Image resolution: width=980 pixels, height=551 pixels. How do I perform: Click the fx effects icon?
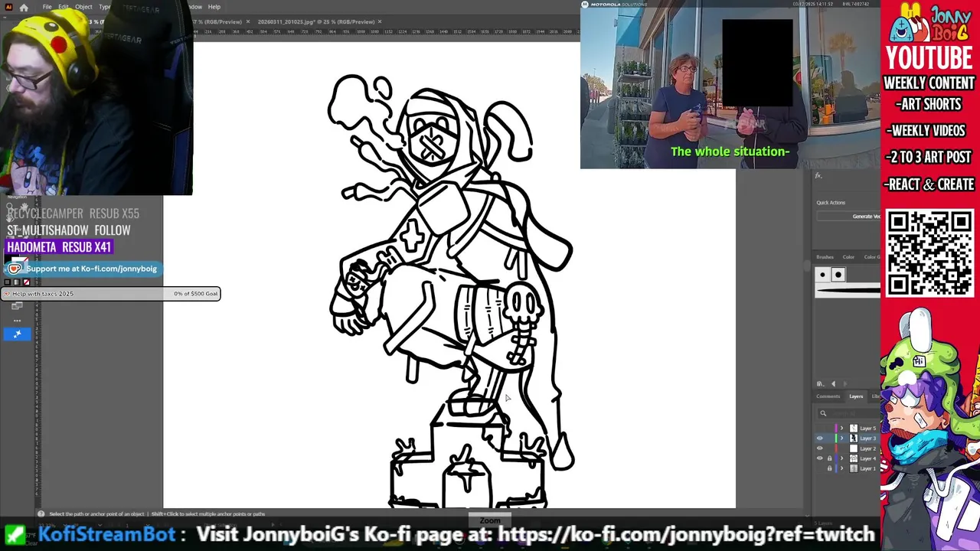pos(818,176)
